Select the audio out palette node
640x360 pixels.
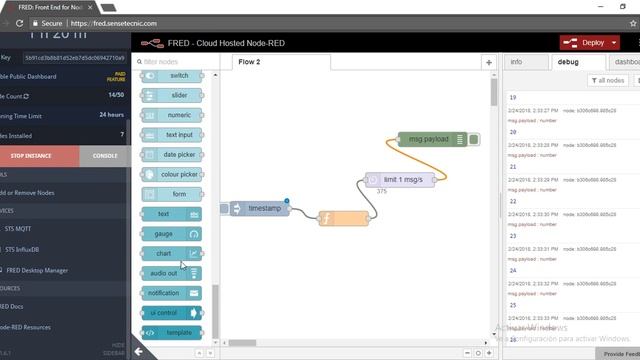[171, 273]
